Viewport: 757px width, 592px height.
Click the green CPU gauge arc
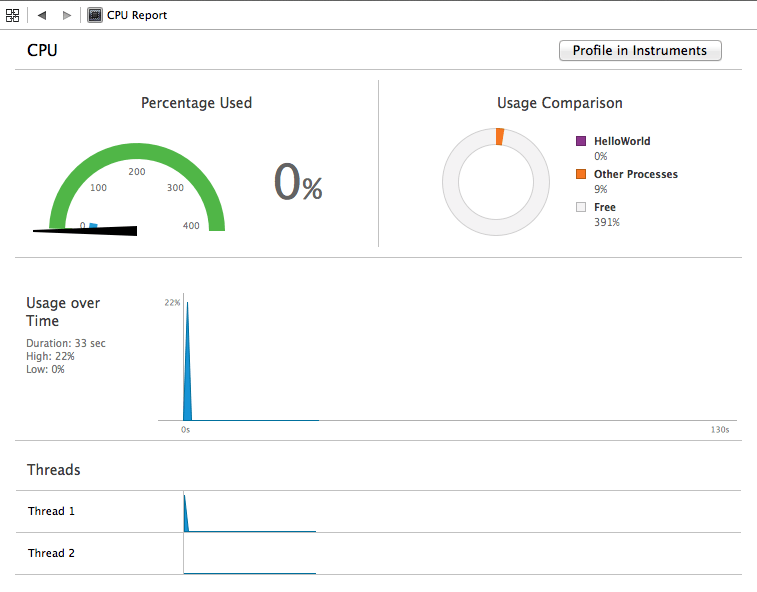137,151
